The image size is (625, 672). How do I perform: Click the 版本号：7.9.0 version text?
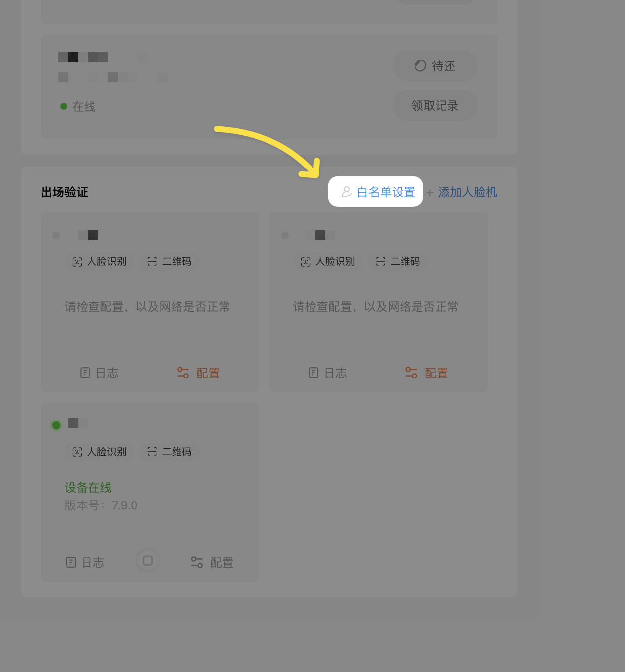[101, 505]
